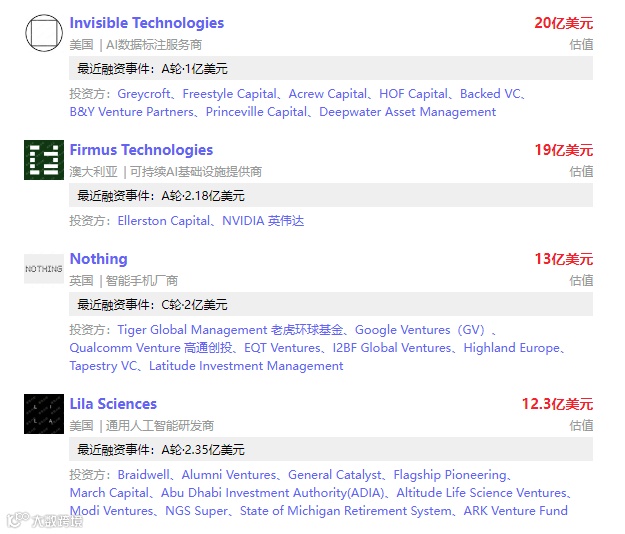
Task: Open investor B&Y Venture Partners
Action: (x=132, y=112)
